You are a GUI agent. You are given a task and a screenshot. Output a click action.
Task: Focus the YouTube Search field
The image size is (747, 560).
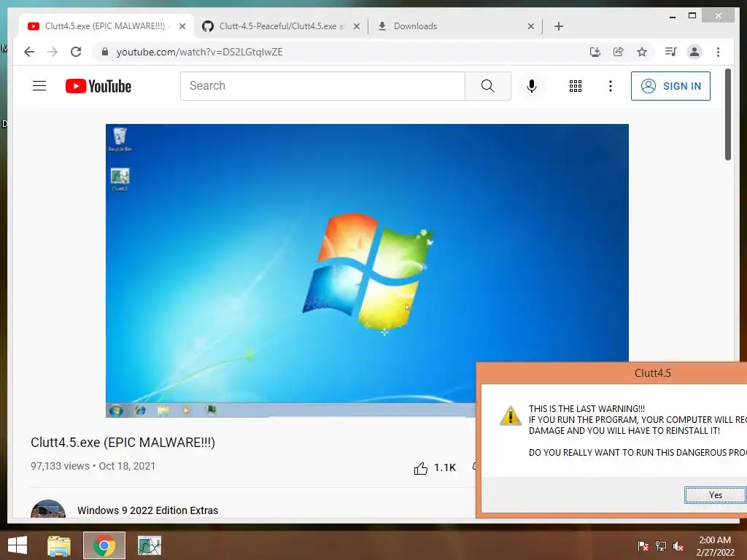point(322,86)
